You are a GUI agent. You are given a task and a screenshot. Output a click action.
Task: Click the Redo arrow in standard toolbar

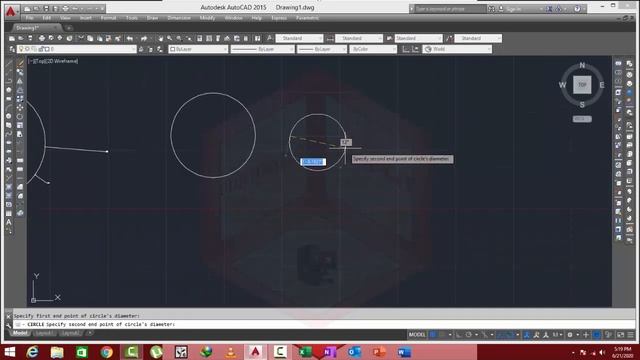(x=144, y=38)
